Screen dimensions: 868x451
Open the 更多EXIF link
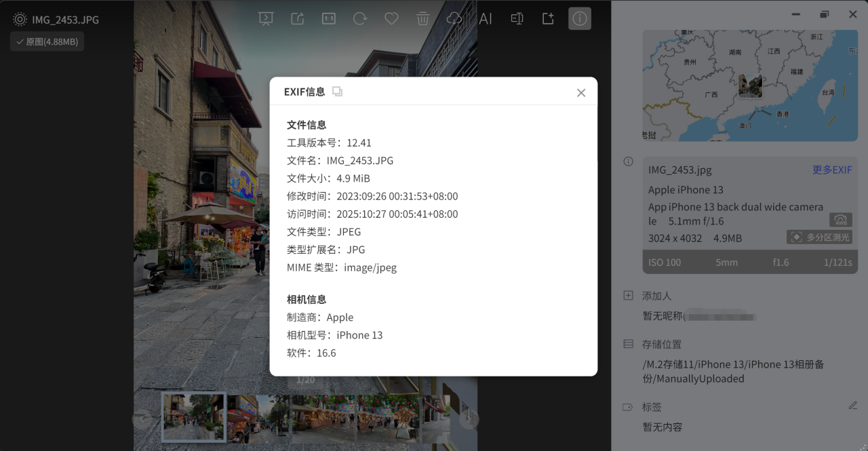[x=832, y=170]
